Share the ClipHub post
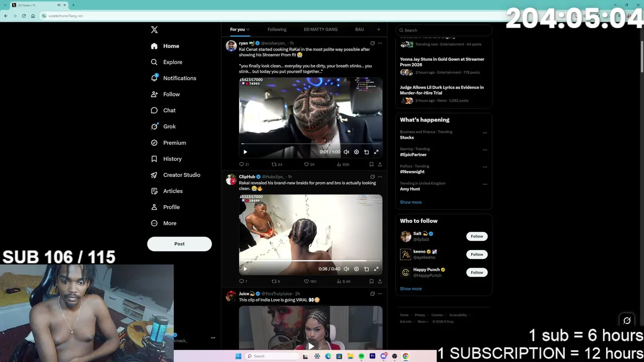This screenshot has width=644, height=362. (380, 282)
